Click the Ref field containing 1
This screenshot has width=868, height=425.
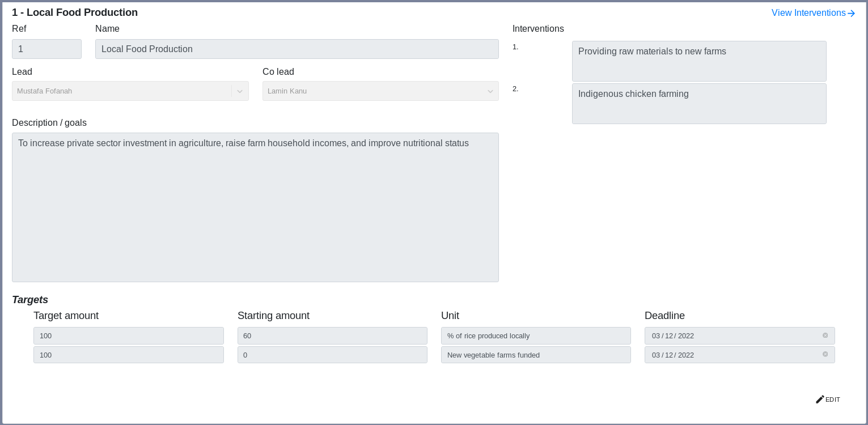click(x=46, y=49)
